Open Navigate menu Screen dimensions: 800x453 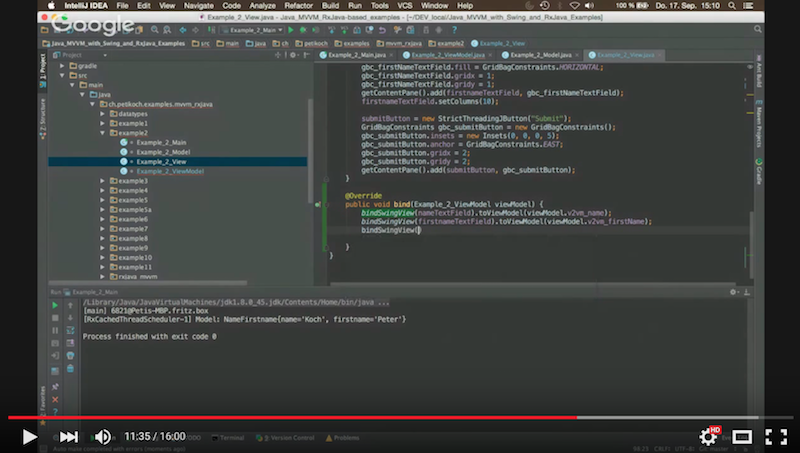coord(198,6)
